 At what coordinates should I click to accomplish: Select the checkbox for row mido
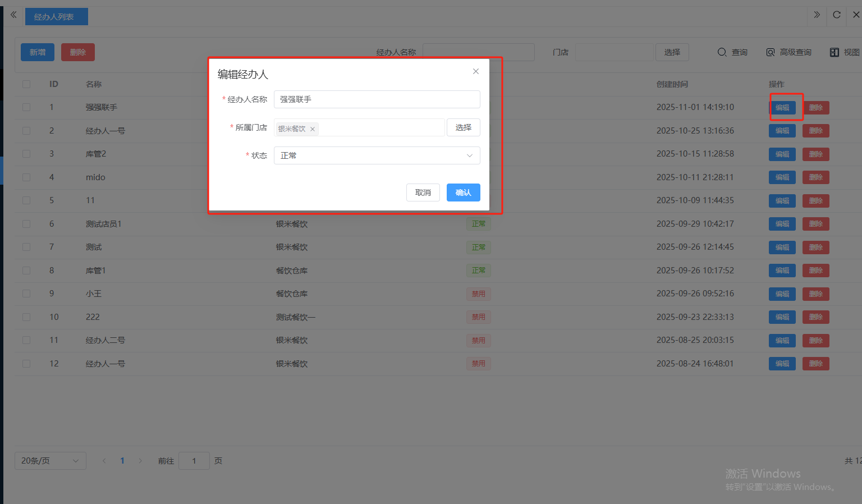tap(26, 177)
